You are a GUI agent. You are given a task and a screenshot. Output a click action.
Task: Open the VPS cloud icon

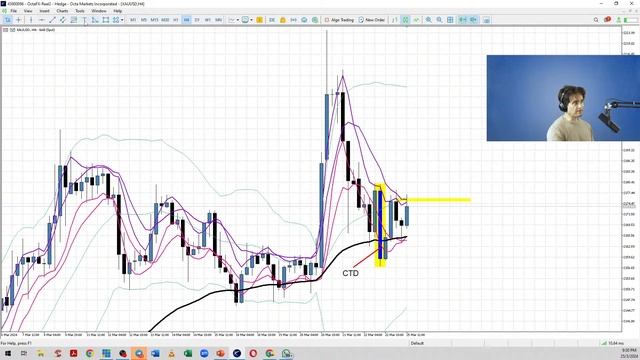[x=304, y=20]
